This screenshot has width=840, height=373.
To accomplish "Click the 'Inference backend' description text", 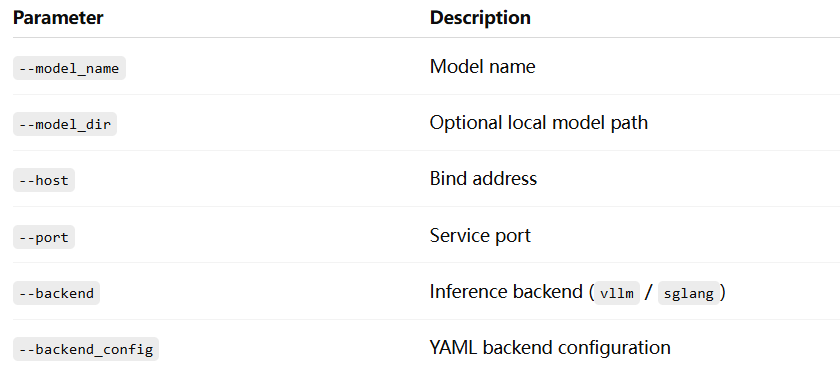I will click(506, 292).
